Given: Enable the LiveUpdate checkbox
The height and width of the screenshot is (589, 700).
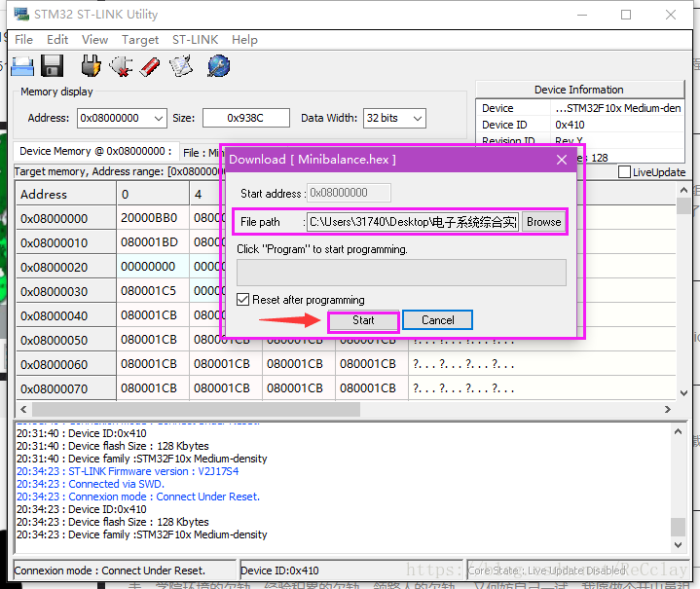Looking at the screenshot, I should click(625, 172).
